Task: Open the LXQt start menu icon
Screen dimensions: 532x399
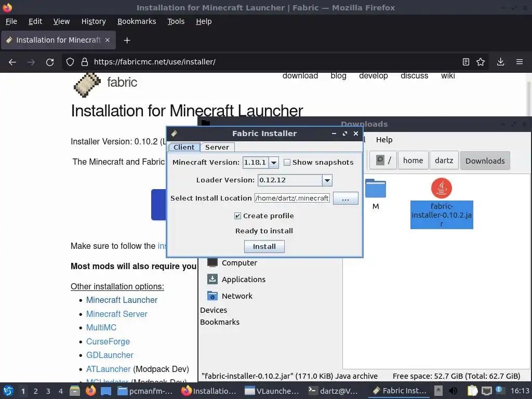Action: (x=8, y=391)
